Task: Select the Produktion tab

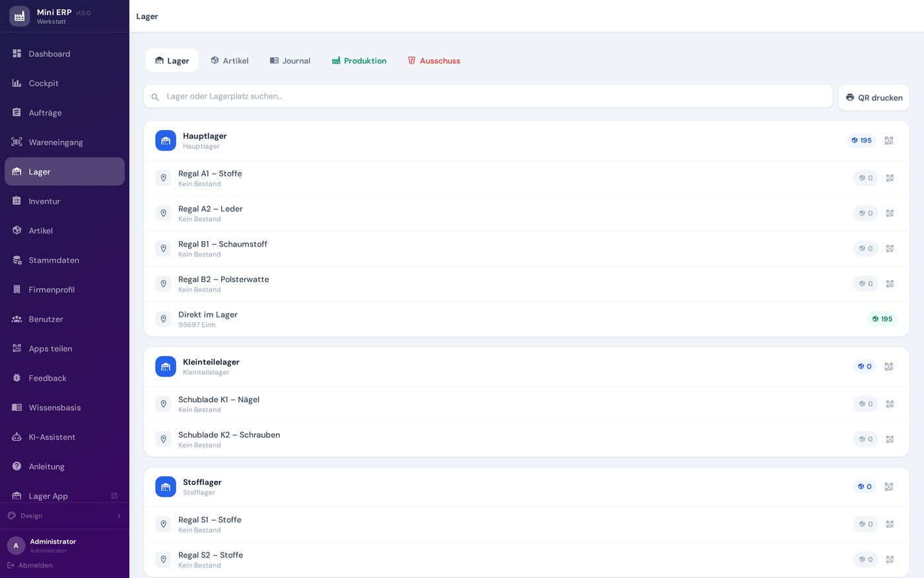Action: coord(359,61)
